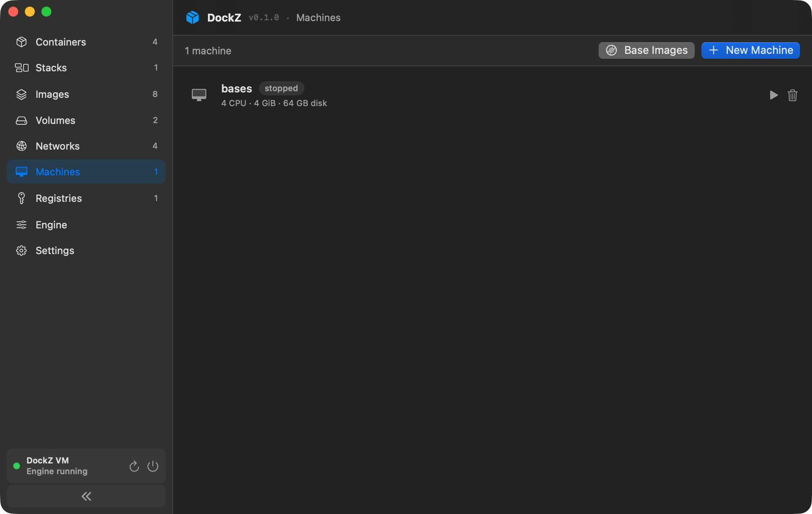The width and height of the screenshot is (812, 514).
Task: Click the bases machine monitor icon
Action: 199,95
